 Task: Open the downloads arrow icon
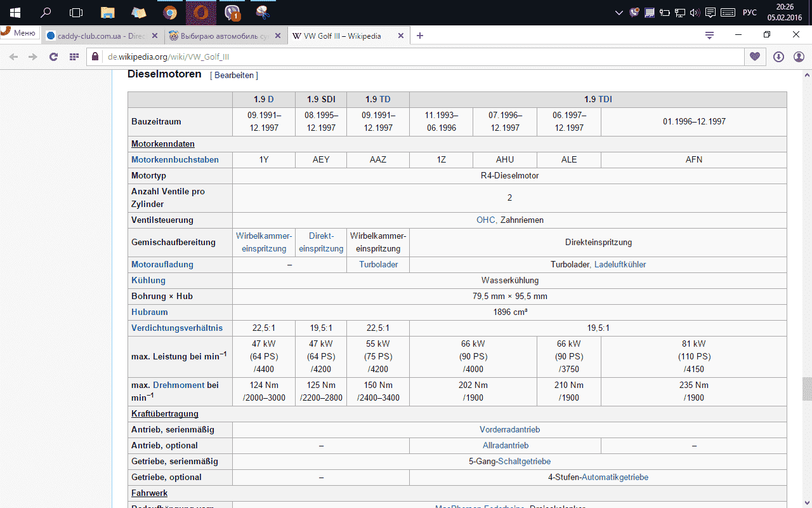point(779,57)
